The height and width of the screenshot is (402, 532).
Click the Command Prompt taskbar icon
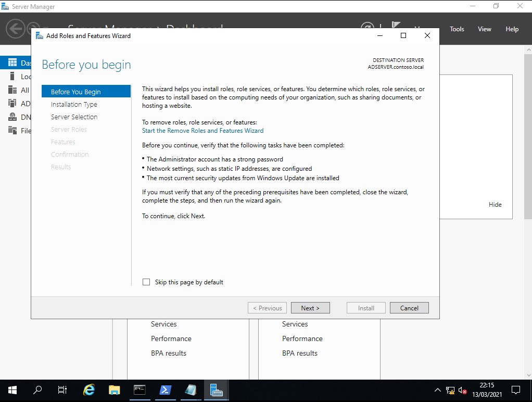pyautogui.click(x=140, y=390)
